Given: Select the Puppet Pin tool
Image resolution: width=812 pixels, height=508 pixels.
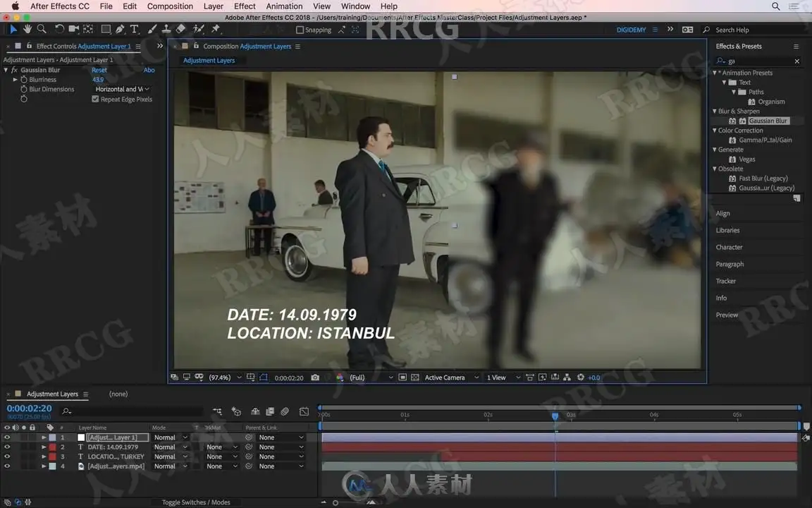Looking at the screenshot, I should pos(216,29).
